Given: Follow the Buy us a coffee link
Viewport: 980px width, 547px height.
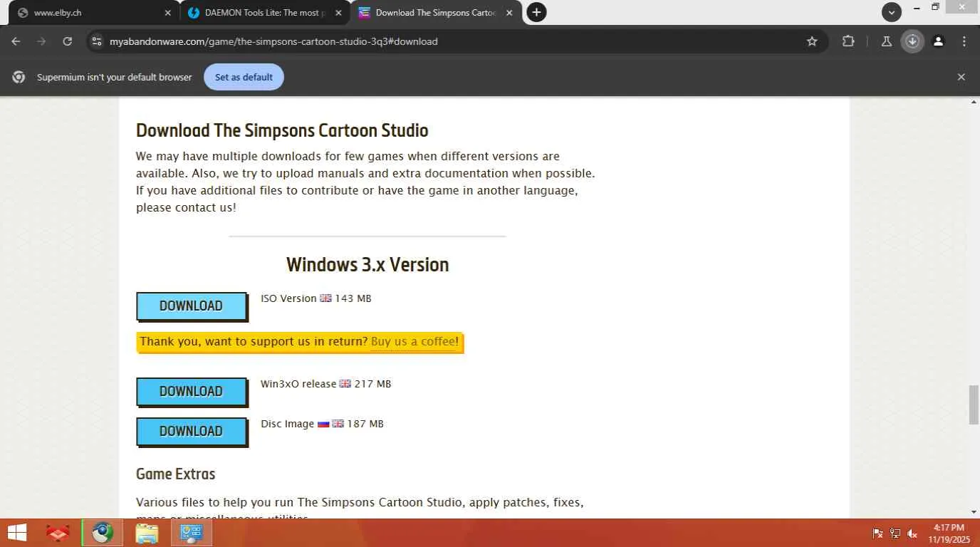Looking at the screenshot, I should [x=413, y=341].
